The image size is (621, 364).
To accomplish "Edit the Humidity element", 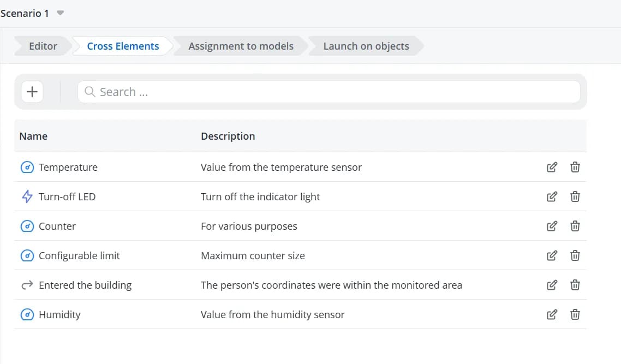I will (x=552, y=314).
